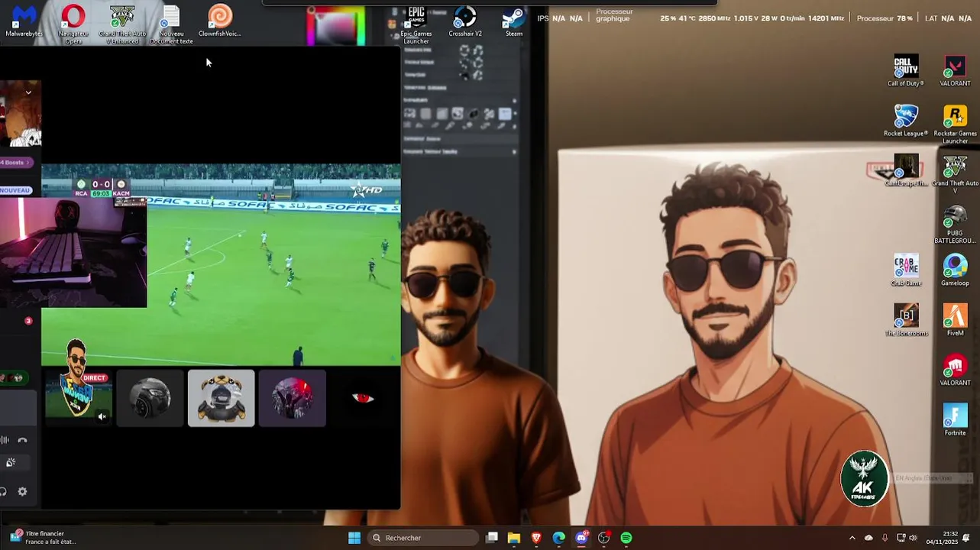Click the 4 Boosts server badge
This screenshot has height=550, width=980.
point(15,162)
